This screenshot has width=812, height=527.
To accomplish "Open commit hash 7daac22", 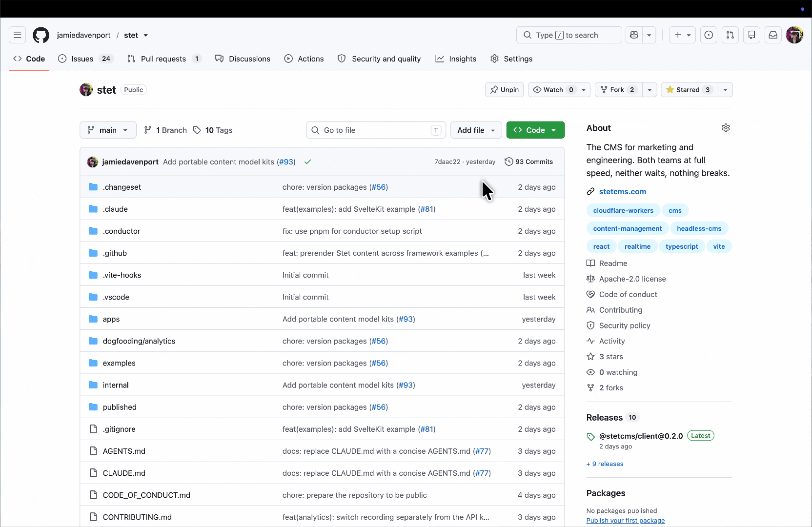I will click(x=447, y=162).
